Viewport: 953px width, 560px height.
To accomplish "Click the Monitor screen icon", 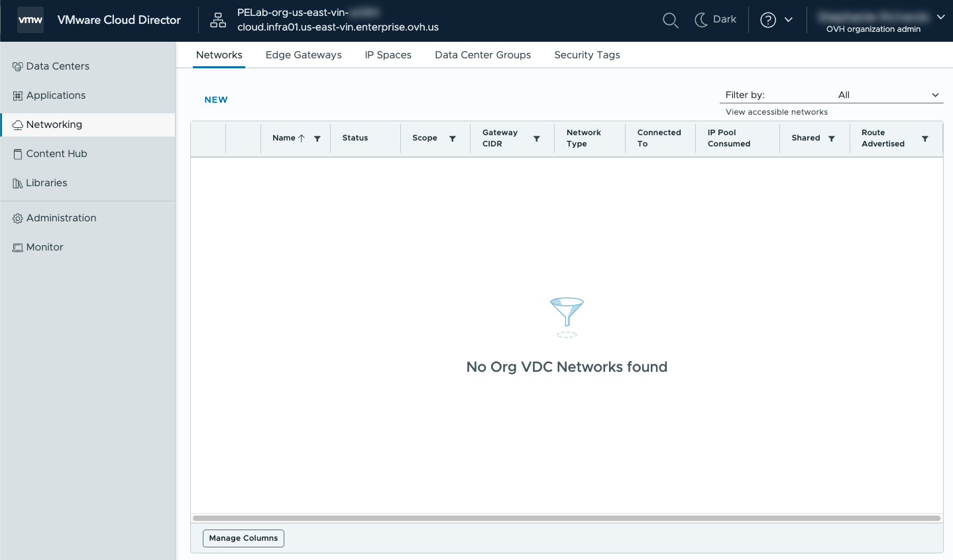I will coord(18,247).
